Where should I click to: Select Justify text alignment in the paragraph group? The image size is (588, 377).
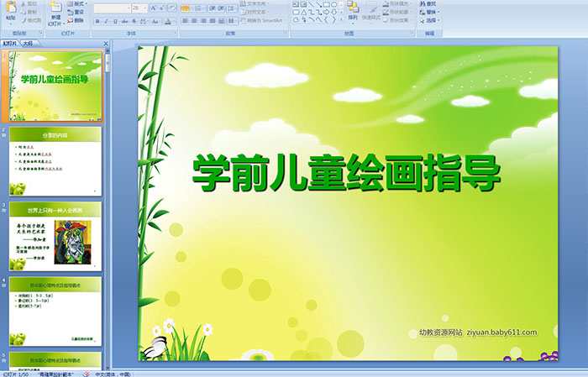[x=213, y=21]
